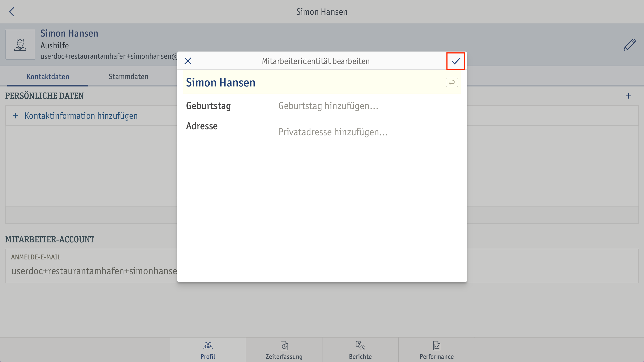Click the Adresse label

click(x=202, y=126)
